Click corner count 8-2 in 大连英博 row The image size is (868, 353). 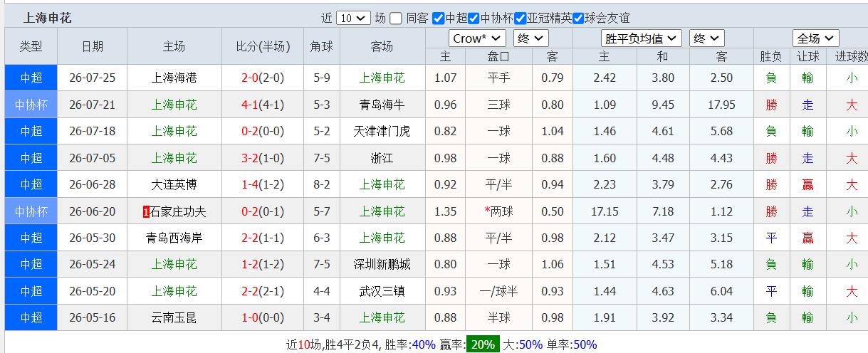pyautogui.click(x=322, y=184)
